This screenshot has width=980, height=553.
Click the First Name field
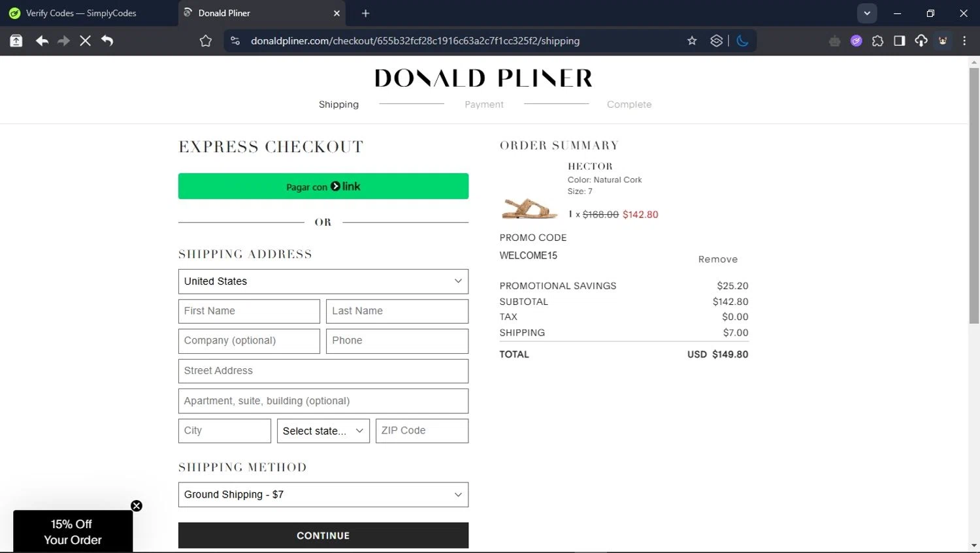[x=249, y=311]
